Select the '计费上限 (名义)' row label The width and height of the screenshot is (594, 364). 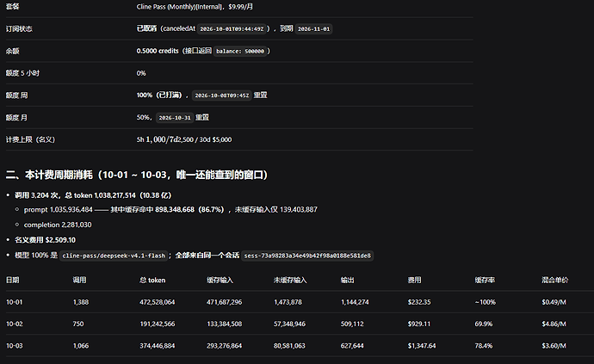click(30, 139)
